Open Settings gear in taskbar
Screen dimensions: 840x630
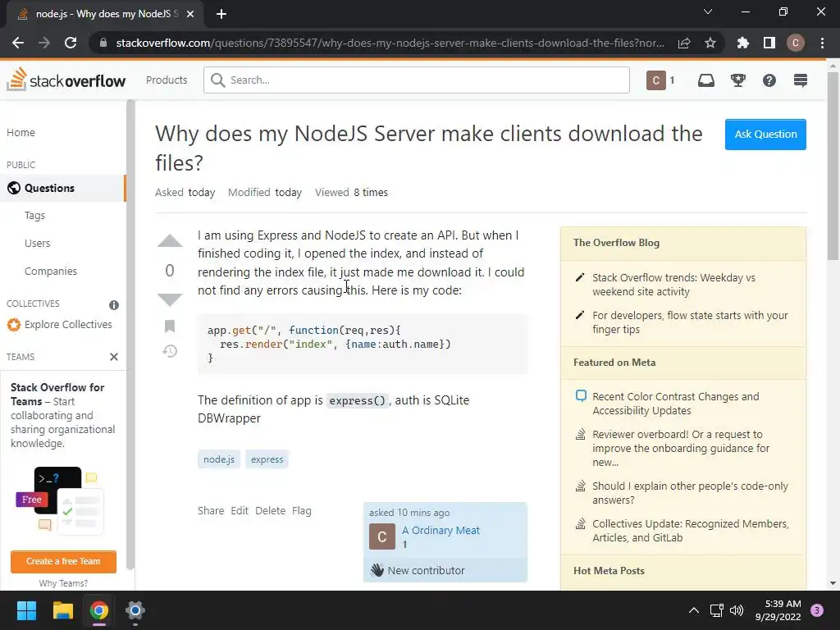(x=135, y=610)
